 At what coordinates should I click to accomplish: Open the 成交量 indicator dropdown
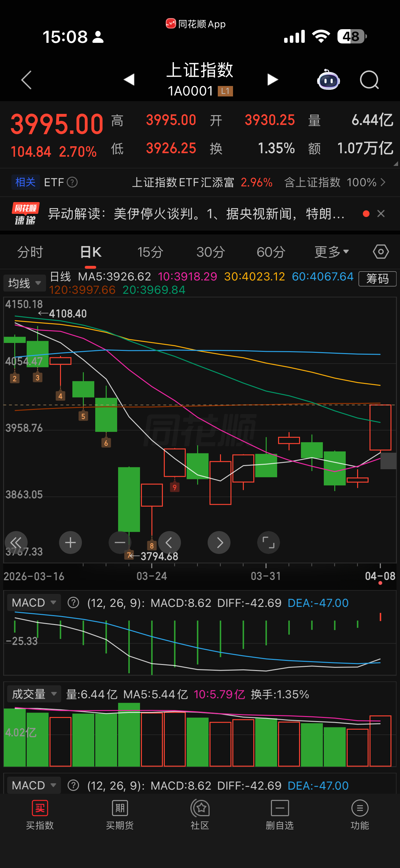pos(34,694)
